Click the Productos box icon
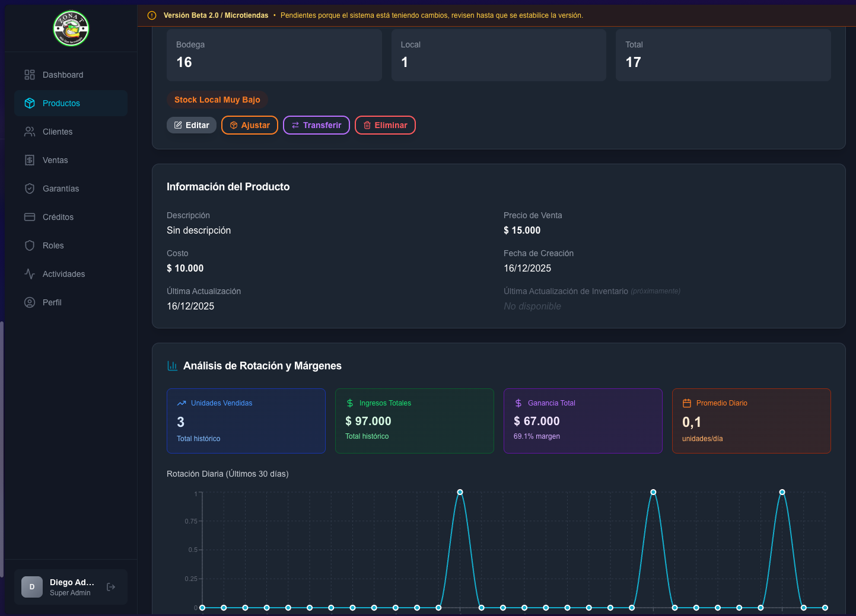 coord(30,103)
